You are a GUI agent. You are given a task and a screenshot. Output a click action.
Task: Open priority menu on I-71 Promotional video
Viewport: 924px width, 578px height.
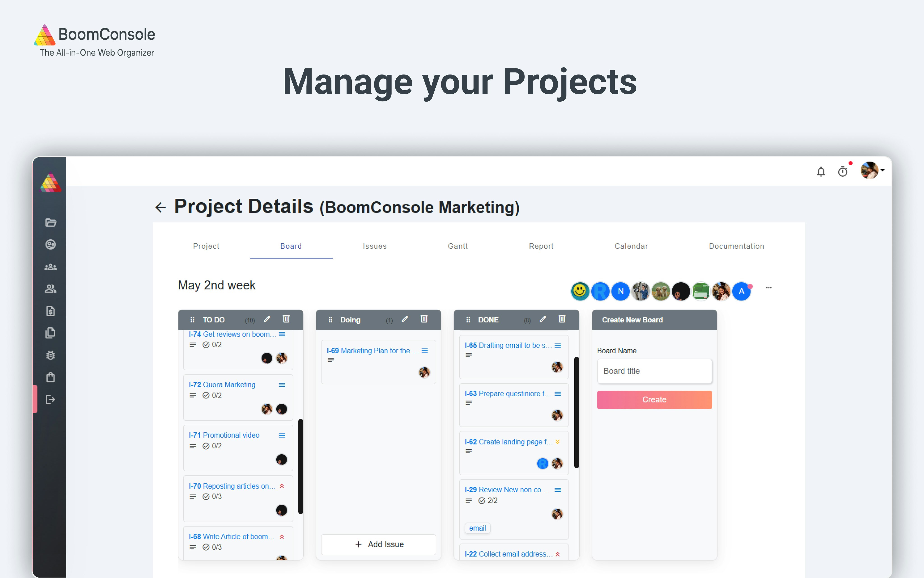point(282,435)
